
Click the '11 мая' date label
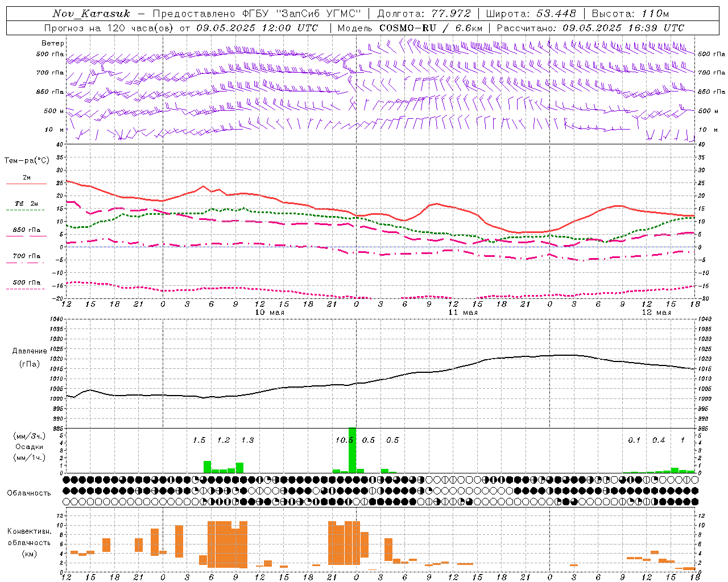tap(463, 313)
